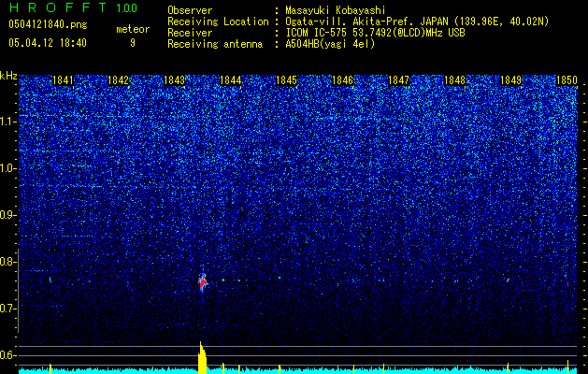Click the 0.6 kHz axis label
Image resolution: width=588 pixels, height=374 pixels.
pos(8,355)
